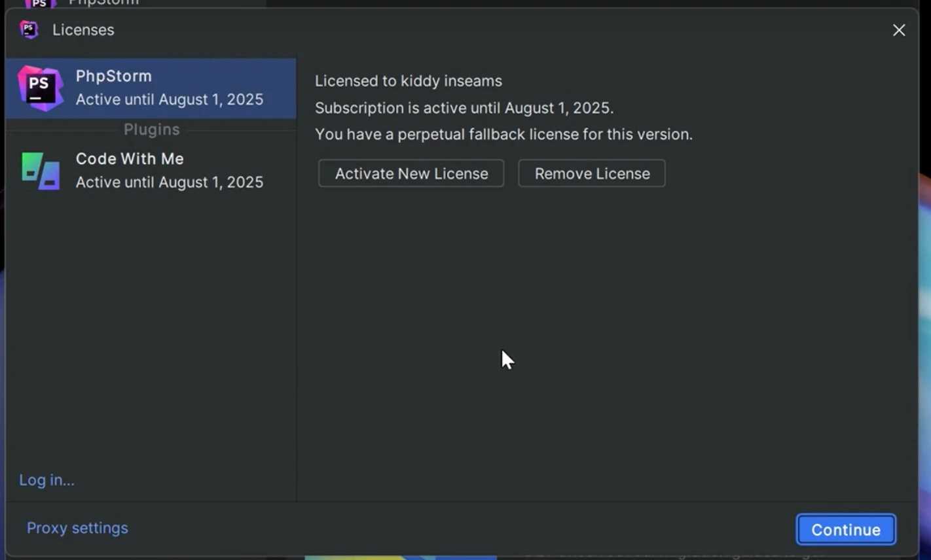Click the Plugins section header
Viewport: 931px width, 560px height.
(151, 130)
